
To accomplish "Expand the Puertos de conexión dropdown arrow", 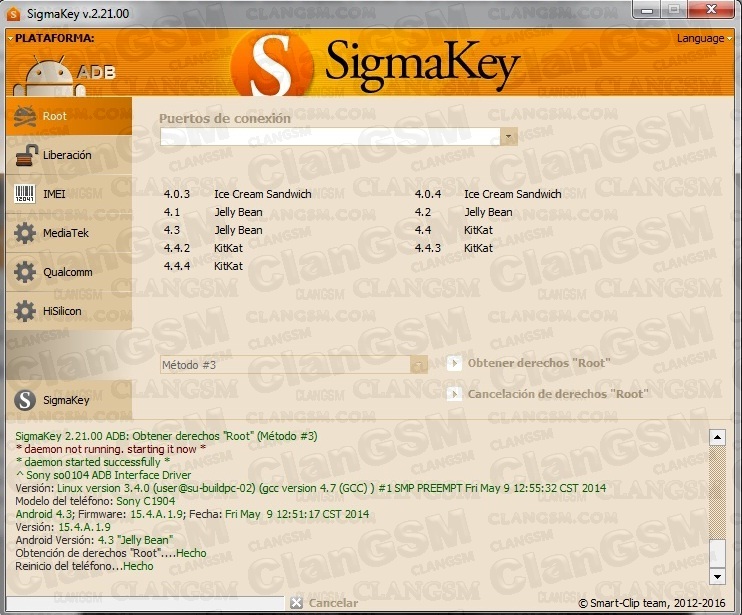I will [508, 137].
